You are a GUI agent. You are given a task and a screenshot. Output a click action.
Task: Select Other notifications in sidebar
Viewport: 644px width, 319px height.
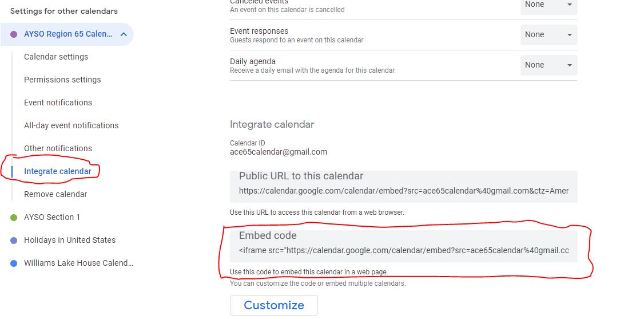coord(58,148)
